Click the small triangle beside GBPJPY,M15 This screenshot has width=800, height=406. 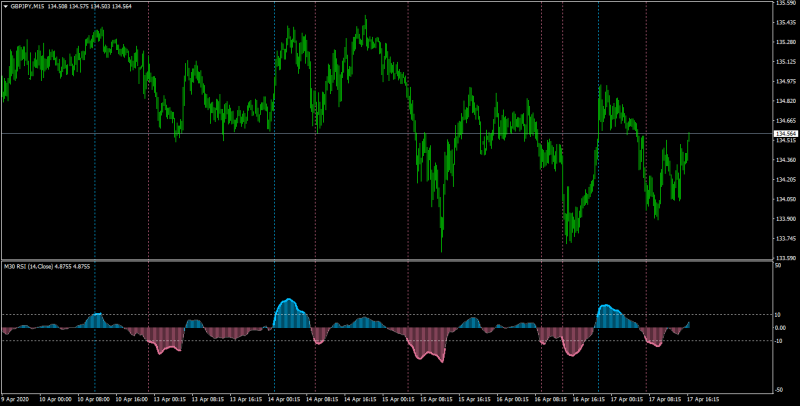(x=6, y=7)
